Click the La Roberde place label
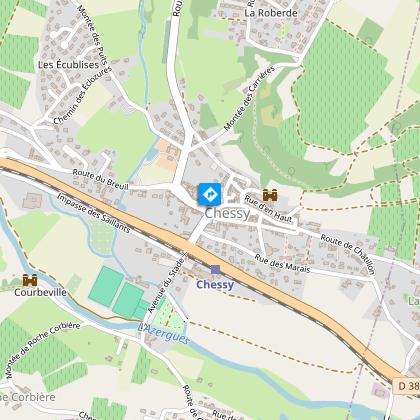Viewport: 420px width, 420px height. tap(271, 13)
